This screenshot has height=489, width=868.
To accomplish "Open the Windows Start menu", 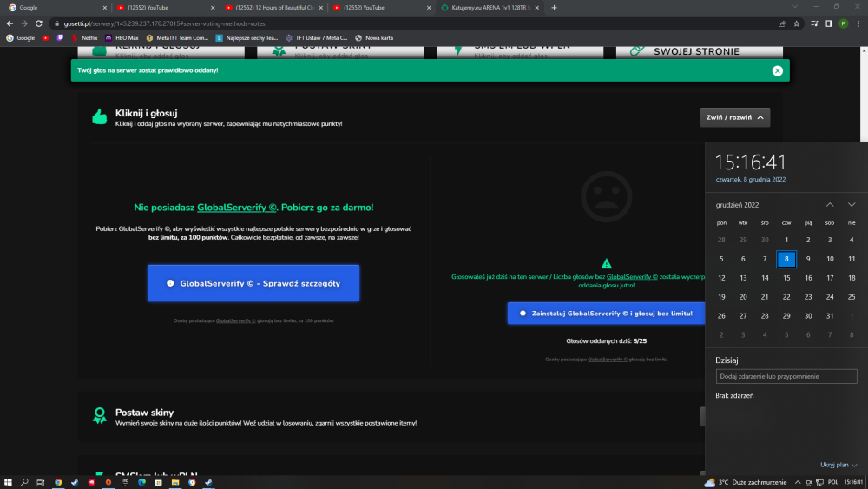I will click(8, 482).
